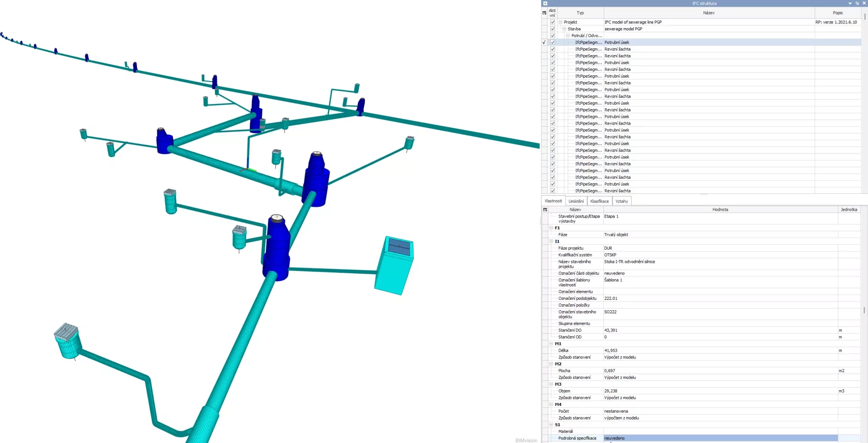Collapse the S1 property group
Screen dimensions: 868x443
(551, 424)
